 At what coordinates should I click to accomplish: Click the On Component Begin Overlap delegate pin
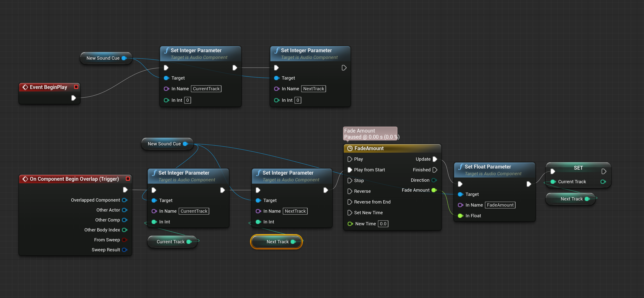pos(128,179)
